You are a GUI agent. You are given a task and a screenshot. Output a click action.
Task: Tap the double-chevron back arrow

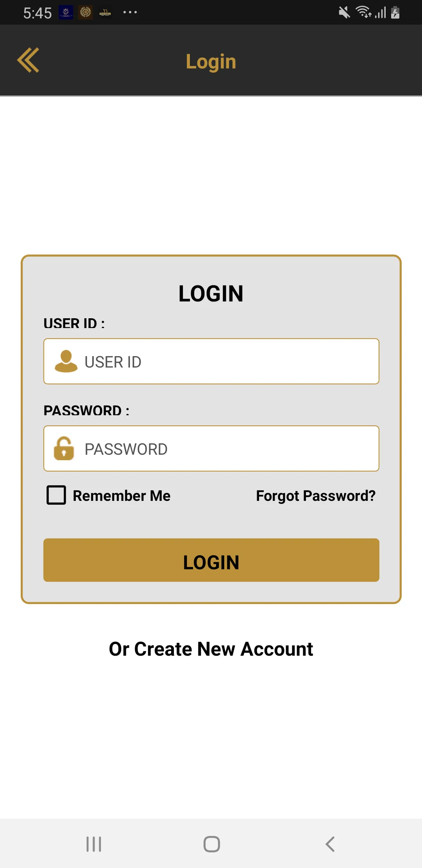28,60
